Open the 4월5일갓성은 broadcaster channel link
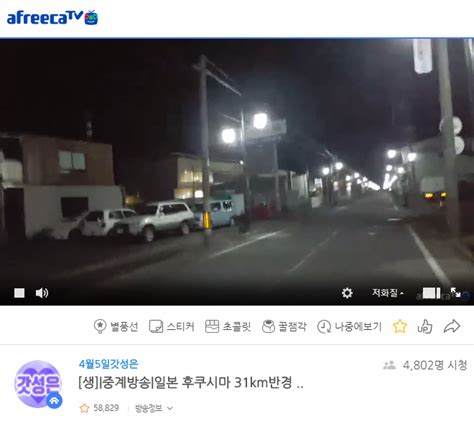This screenshot has width=474, height=421. pyautogui.click(x=108, y=364)
